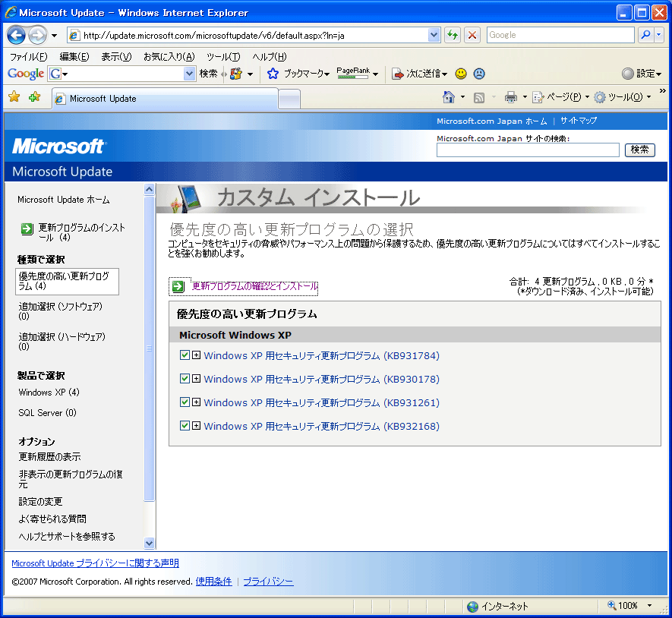Open the お気に入り(A) menu
The height and width of the screenshot is (618, 672).
pyautogui.click(x=169, y=57)
